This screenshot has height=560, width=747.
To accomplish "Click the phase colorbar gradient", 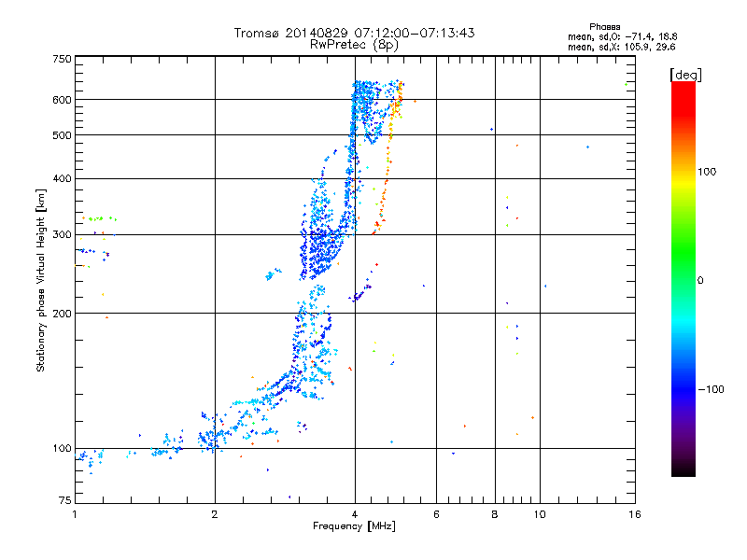I will click(x=684, y=279).
